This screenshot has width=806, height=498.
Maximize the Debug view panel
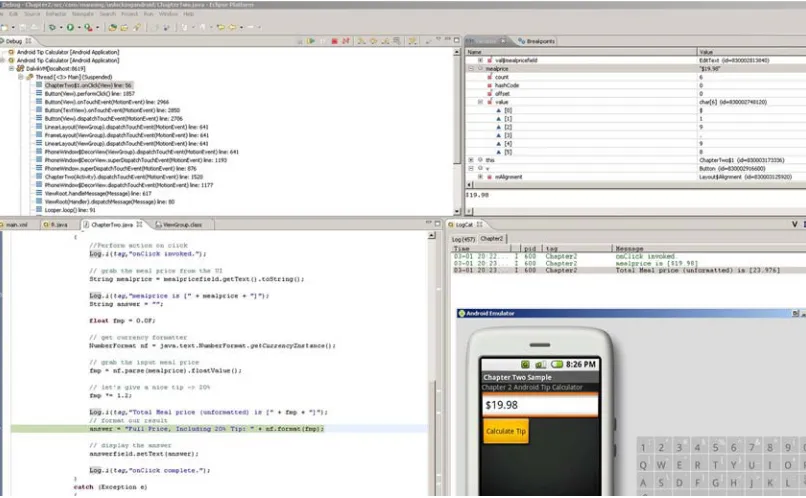(456, 40)
